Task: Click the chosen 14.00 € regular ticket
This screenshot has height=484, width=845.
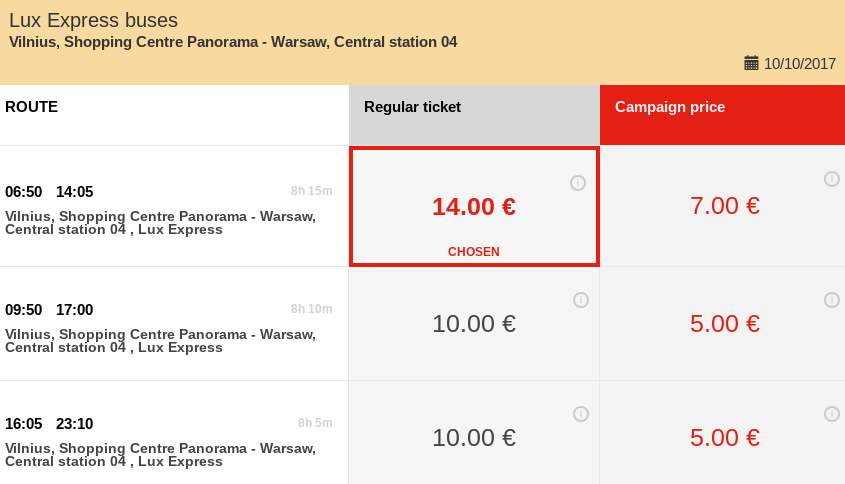Action: coord(474,206)
